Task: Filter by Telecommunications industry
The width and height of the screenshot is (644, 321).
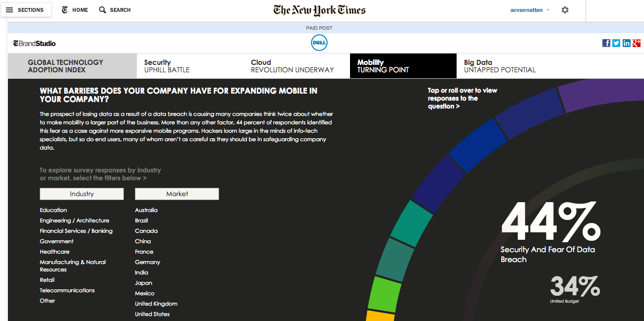Action: tap(67, 290)
